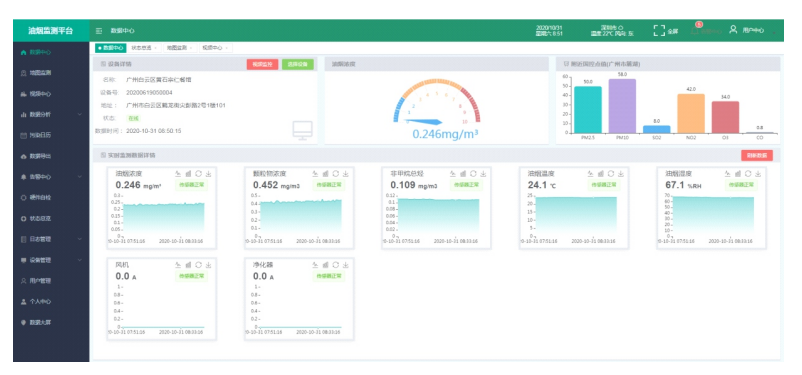Expand 设备管理 sidebar submenu
This screenshot has height=375, width=802.
(x=51, y=260)
